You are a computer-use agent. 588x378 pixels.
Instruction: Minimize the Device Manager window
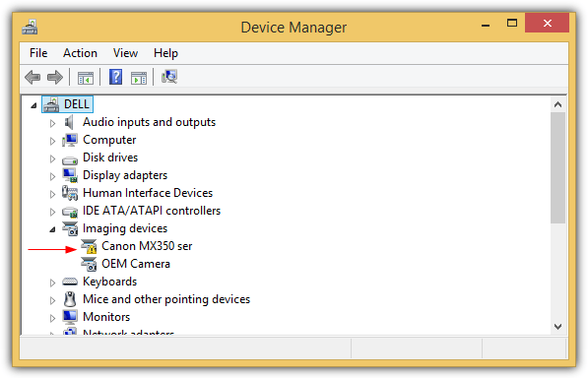pyautogui.click(x=486, y=25)
